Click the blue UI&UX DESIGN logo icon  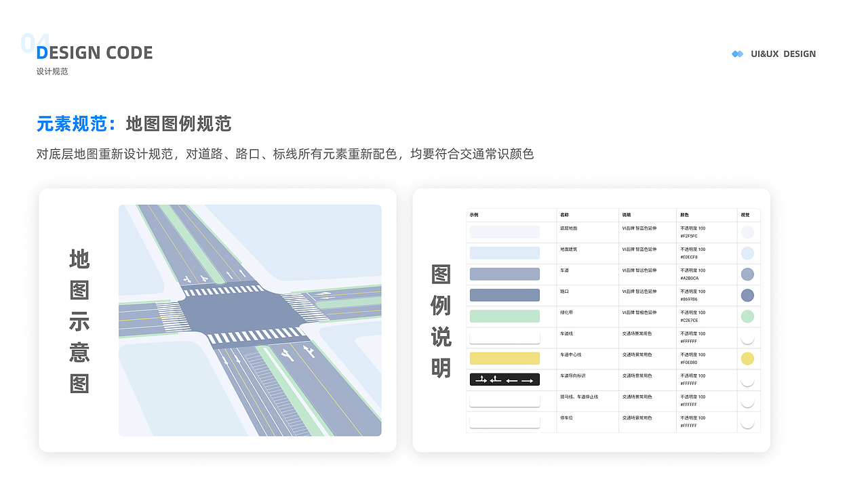click(738, 54)
